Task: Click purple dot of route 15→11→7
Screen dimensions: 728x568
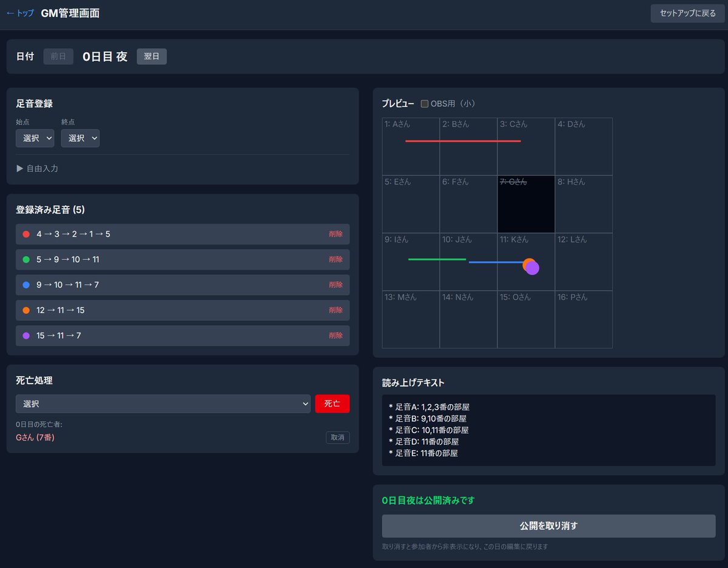Action: (26, 336)
